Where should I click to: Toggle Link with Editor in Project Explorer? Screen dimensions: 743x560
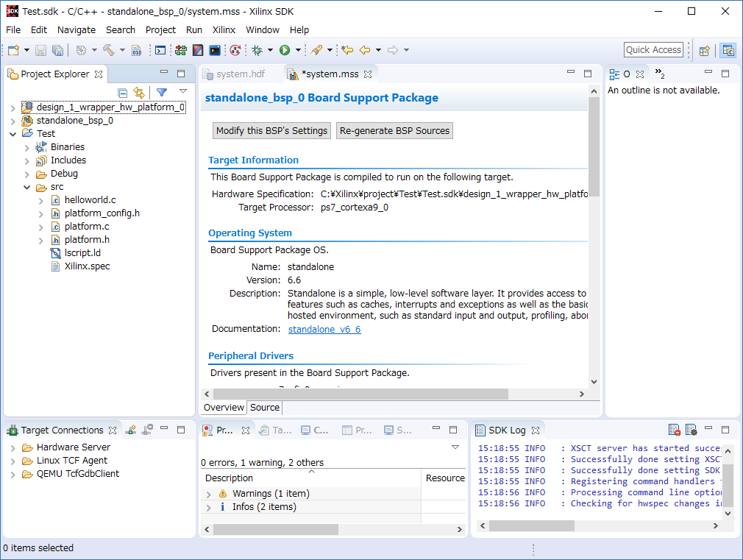pos(139,92)
